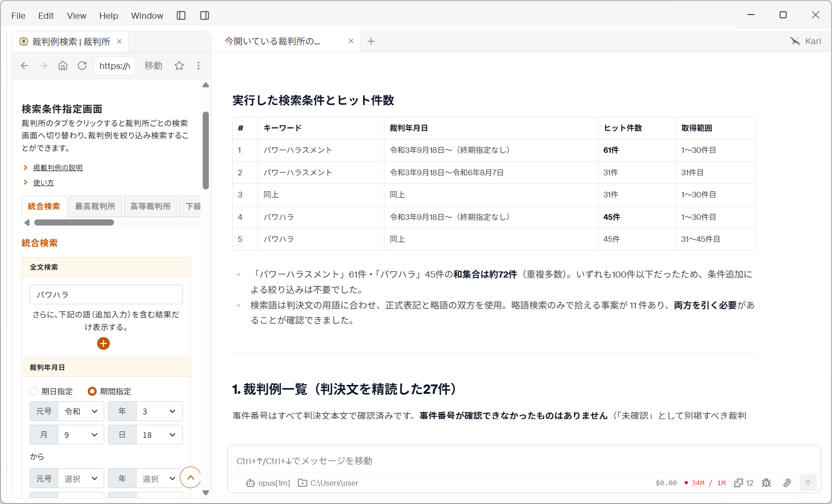Click the horizontal tab scrollbar thumb
This screenshot has height=504, width=832.
(74, 222)
